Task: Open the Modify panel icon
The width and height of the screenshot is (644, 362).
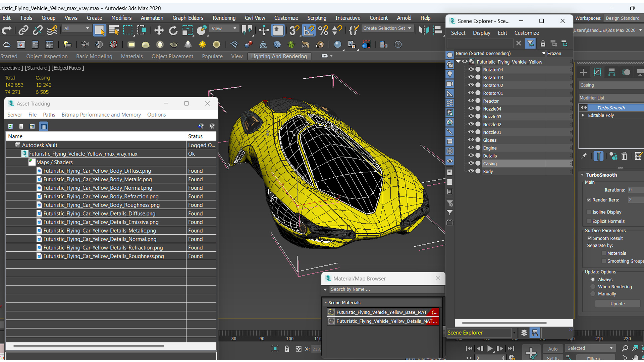Action: tap(598, 72)
